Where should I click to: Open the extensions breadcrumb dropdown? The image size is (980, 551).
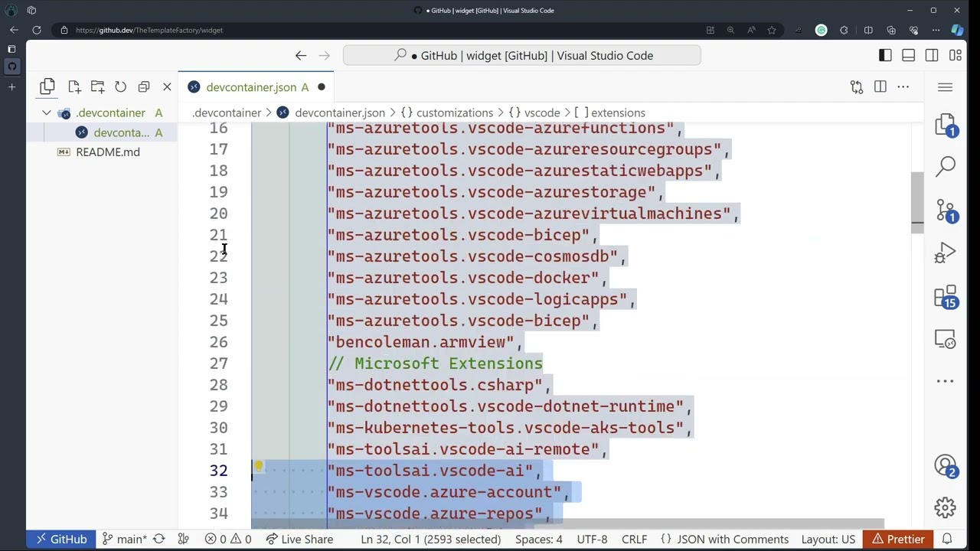coord(610,112)
